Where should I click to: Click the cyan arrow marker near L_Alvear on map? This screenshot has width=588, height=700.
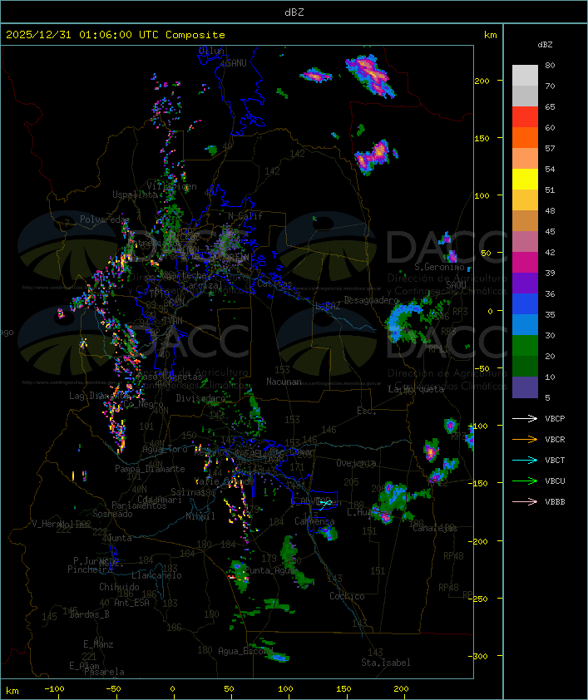(325, 505)
